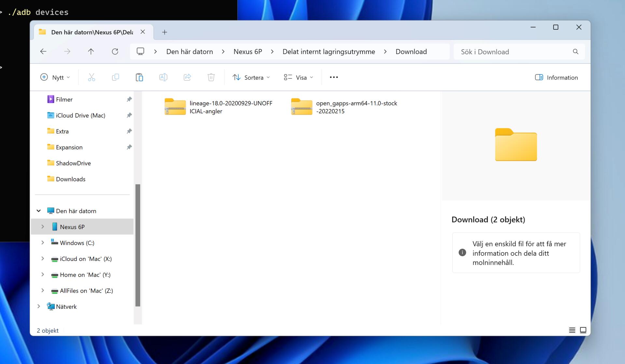Click the Share icon in toolbar
The height and width of the screenshot is (364, 625).
coord(187,77)
